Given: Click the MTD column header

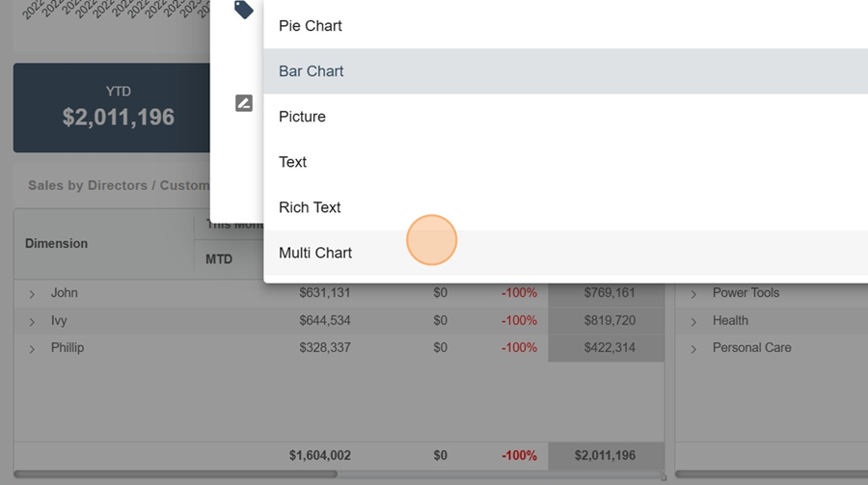Looking at the screenshot, I should pos(219,259).
